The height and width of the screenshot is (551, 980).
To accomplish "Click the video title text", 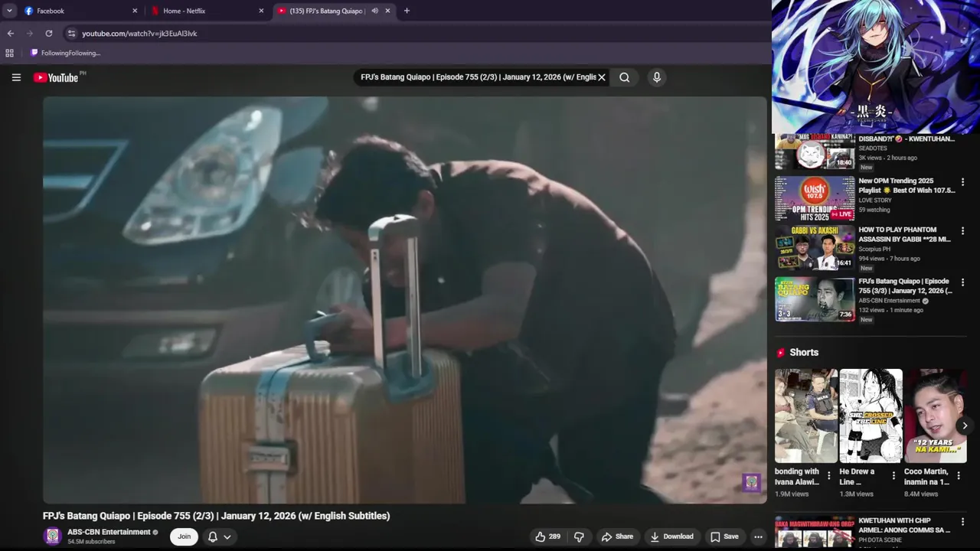I will click(x=217, y=516).
